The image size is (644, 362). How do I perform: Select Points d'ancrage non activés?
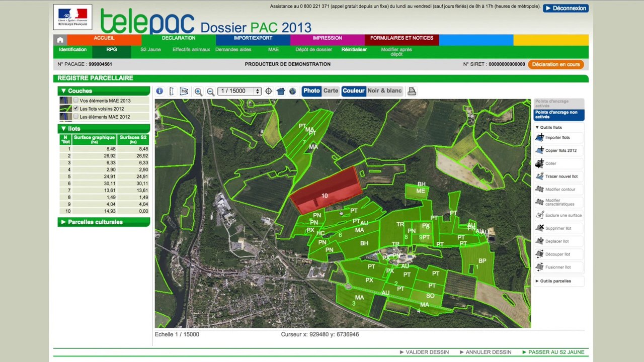pyautogui.click(x=559, y=115)
